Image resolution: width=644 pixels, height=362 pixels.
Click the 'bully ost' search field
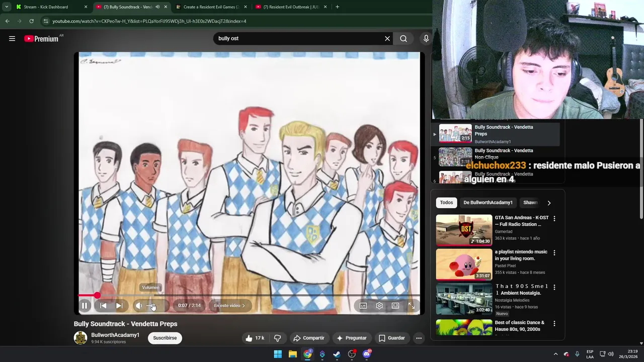tap(299, 39)
